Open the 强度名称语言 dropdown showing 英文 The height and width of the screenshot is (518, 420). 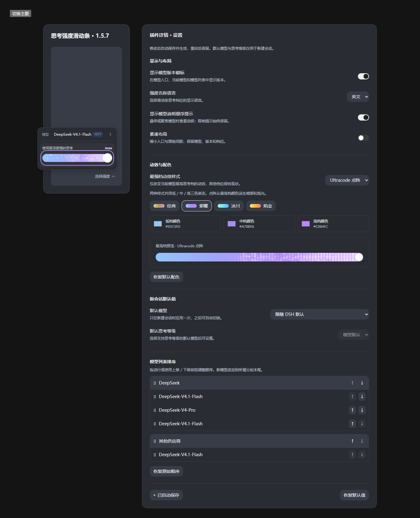pos(358,97)
